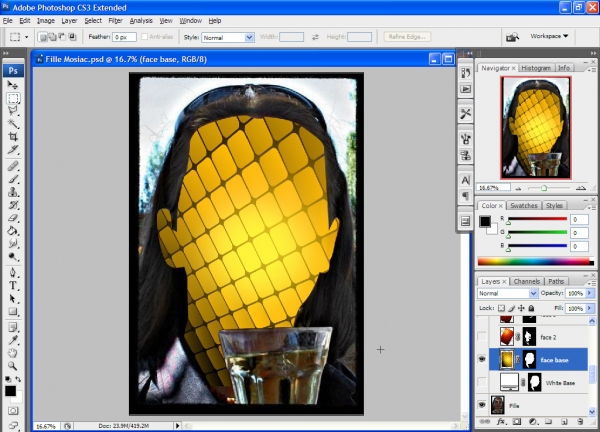Select the Lasso tool
Screen dimensions: 600x432
tap(13, 111)
